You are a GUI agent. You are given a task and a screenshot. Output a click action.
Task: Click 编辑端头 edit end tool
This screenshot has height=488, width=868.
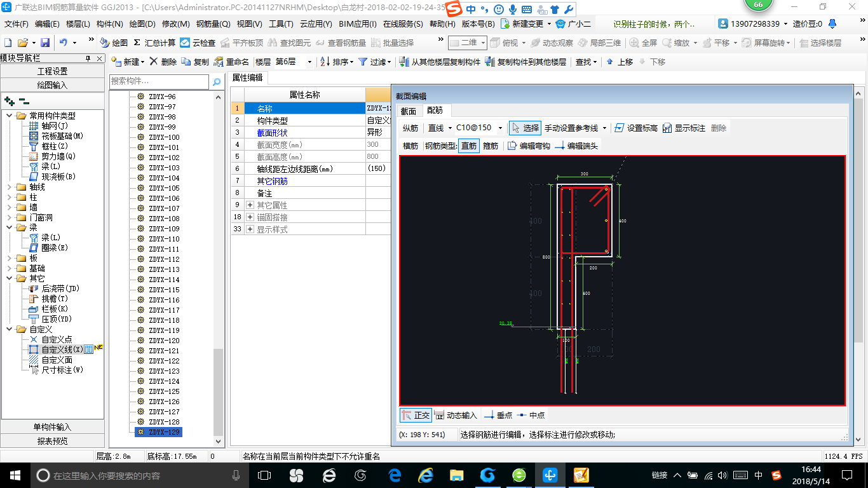tap(576, 146)
